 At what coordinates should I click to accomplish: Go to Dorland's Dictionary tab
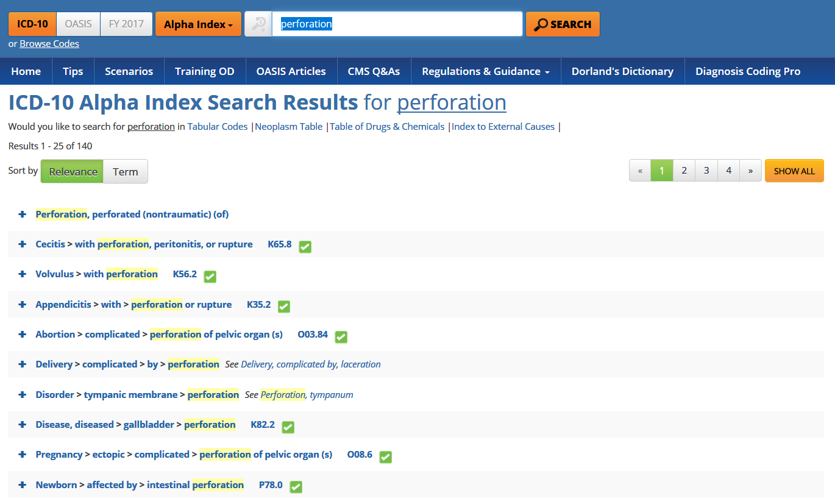tap(622, 71)
